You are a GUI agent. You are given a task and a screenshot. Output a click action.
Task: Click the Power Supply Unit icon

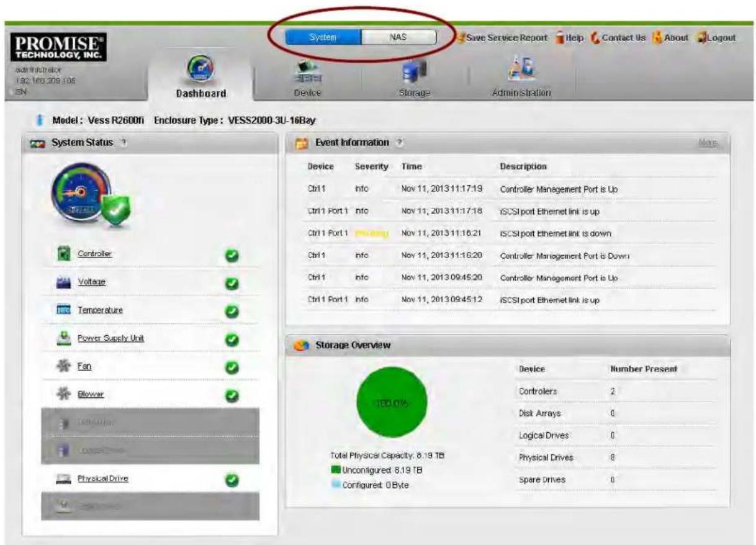point(63,338)
